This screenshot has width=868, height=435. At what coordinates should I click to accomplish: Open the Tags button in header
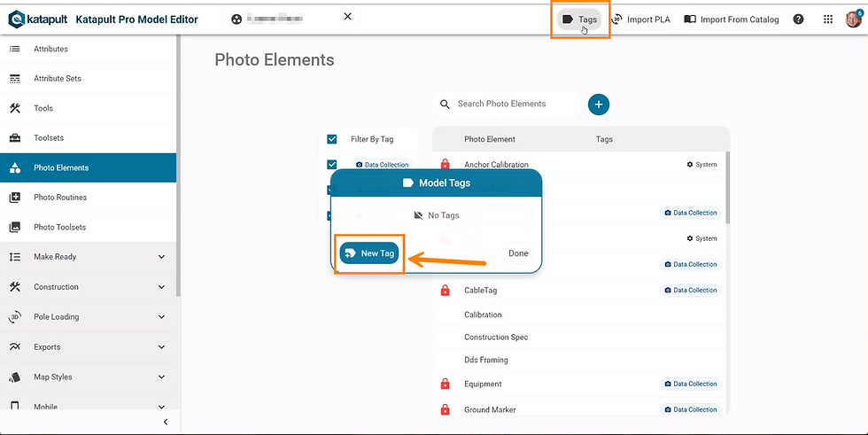click(x=579, y=19)
